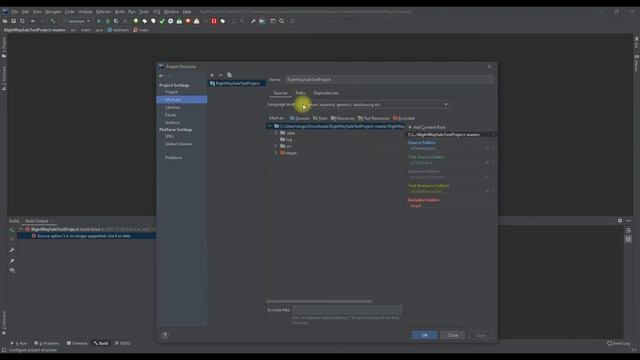Collapse the build failed tree node

21,229
